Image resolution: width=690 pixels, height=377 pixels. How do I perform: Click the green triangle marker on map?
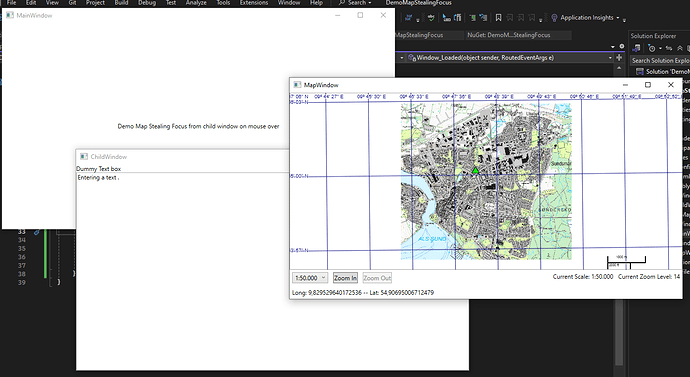(x=475, y=170)
